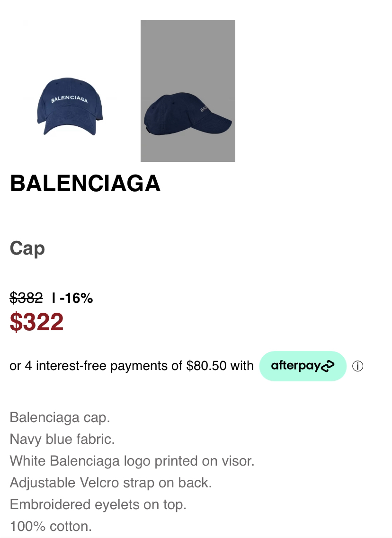The height and width of the screenshot is (538, 392).
Task: Click the $80.50 installment amount
Action: click(x=206, y=366)
